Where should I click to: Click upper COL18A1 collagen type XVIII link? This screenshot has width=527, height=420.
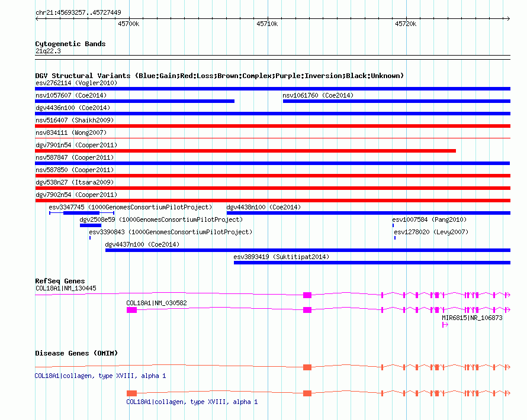(100, 376)
